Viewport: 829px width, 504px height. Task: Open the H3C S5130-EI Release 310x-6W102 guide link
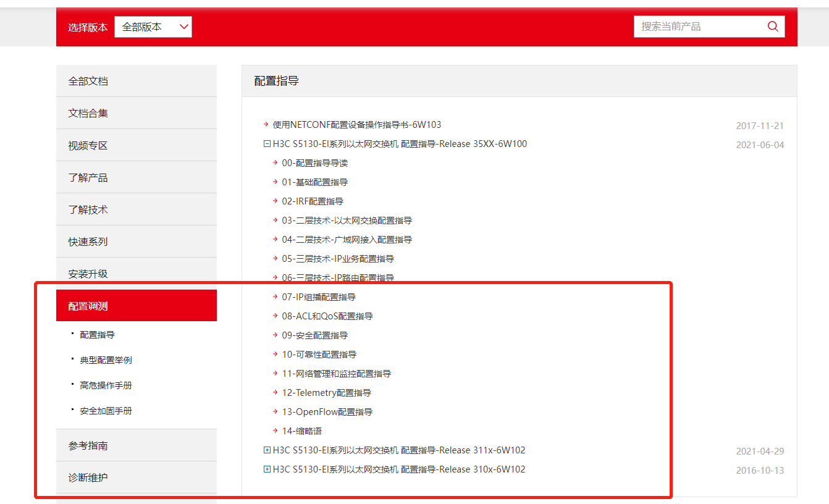coord(399,469)
